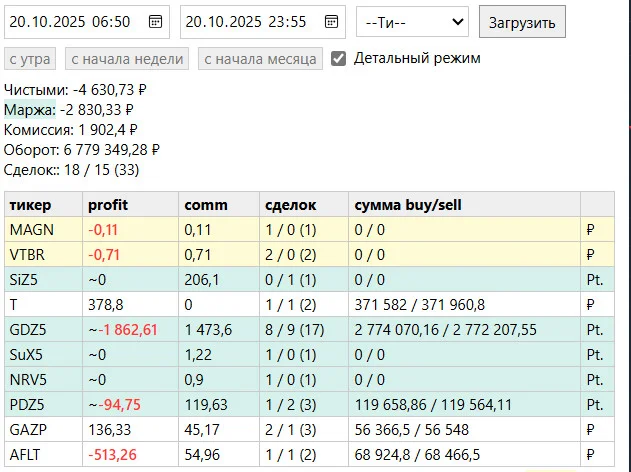Viewport: 631px width, 472px height.
Task: Click the -1 862,61 profit value
Action: tap(128, 330)
